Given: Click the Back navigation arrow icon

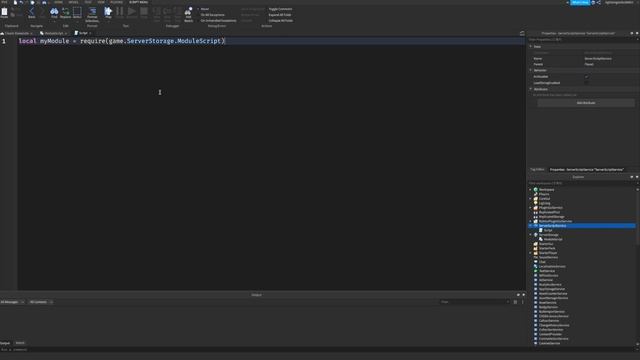Looking at the screenshot, I should click(31, 12).
